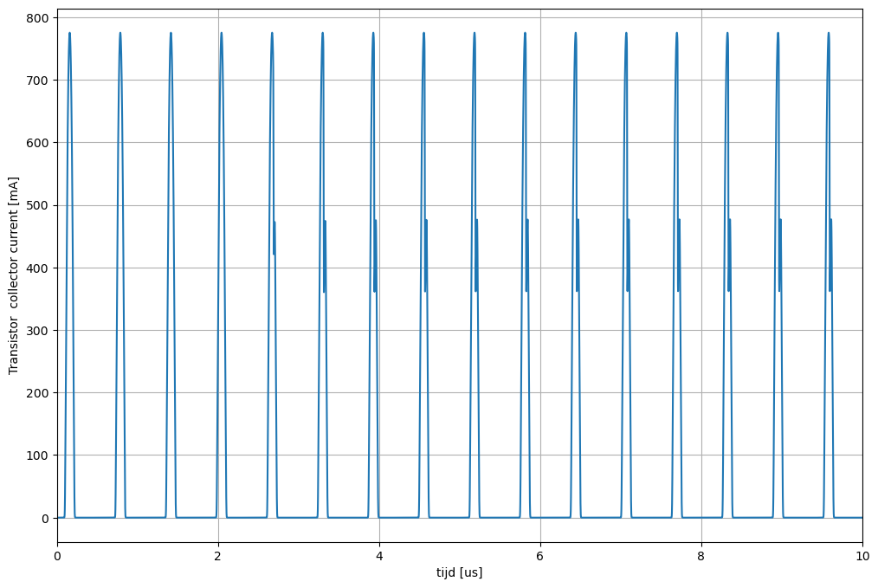Click the y-axis tick label 500
Screen dimensions: 878x588
37,205
